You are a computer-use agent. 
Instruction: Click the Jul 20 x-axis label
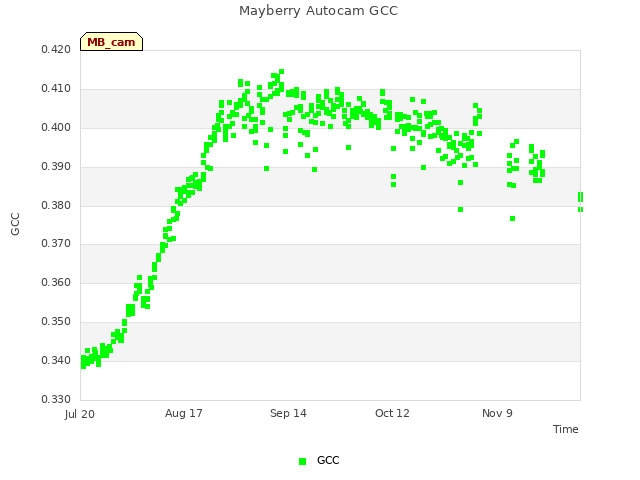coord(80,414)
